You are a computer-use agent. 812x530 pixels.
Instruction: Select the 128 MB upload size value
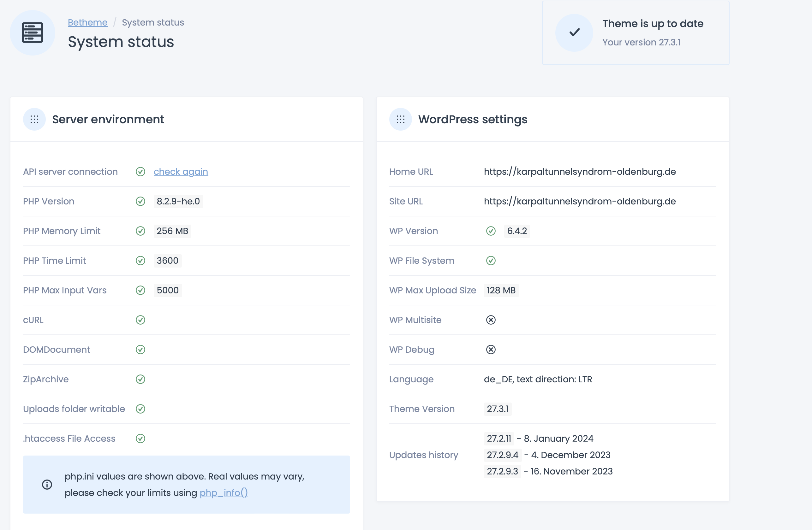coord(501,290)
